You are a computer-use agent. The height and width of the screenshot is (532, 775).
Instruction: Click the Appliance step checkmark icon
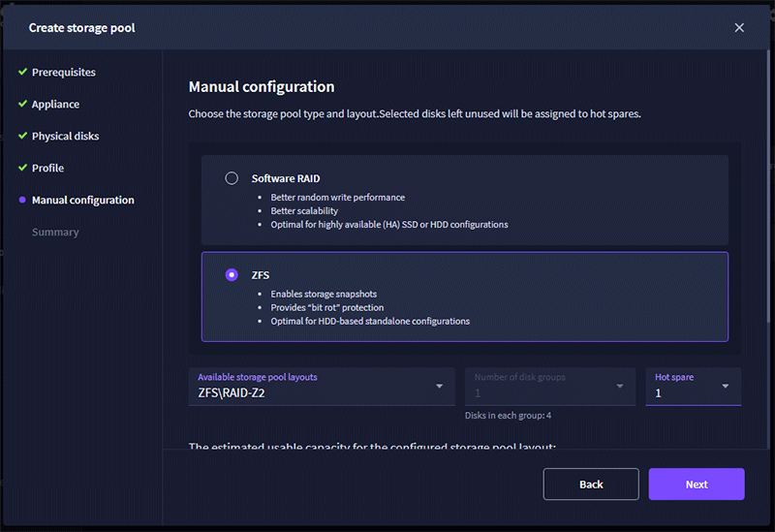click(22, 104)
